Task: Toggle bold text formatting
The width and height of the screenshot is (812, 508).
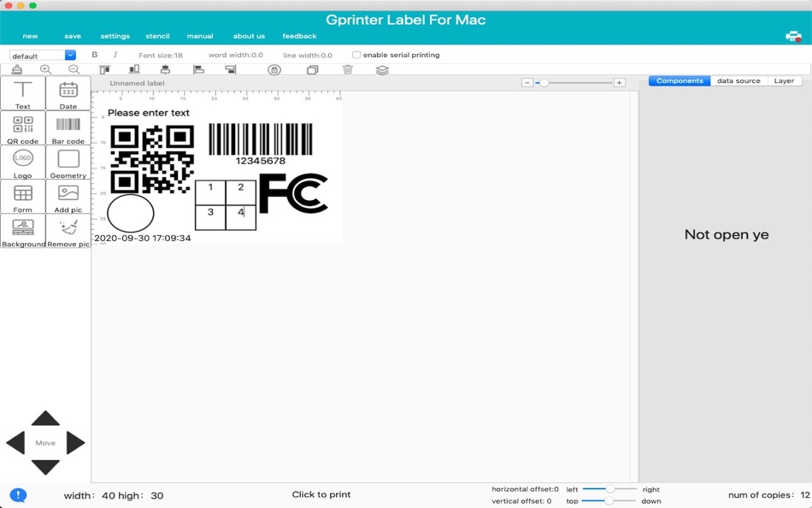Action: tap(94, 55)
